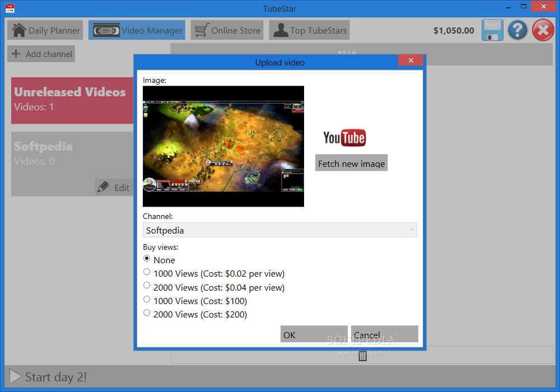Maximize the TubeStar window
560x392 pixels.
[x=524, y=6]
